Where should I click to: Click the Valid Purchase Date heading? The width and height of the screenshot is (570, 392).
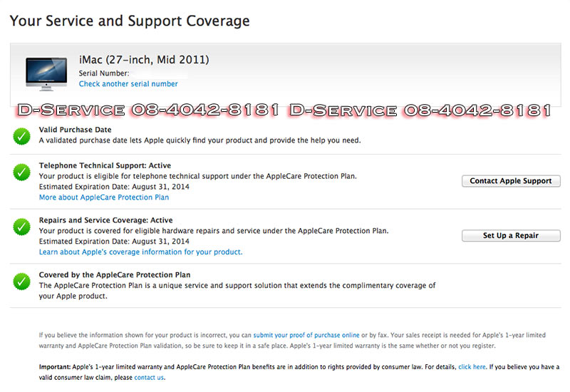point(75,130)
